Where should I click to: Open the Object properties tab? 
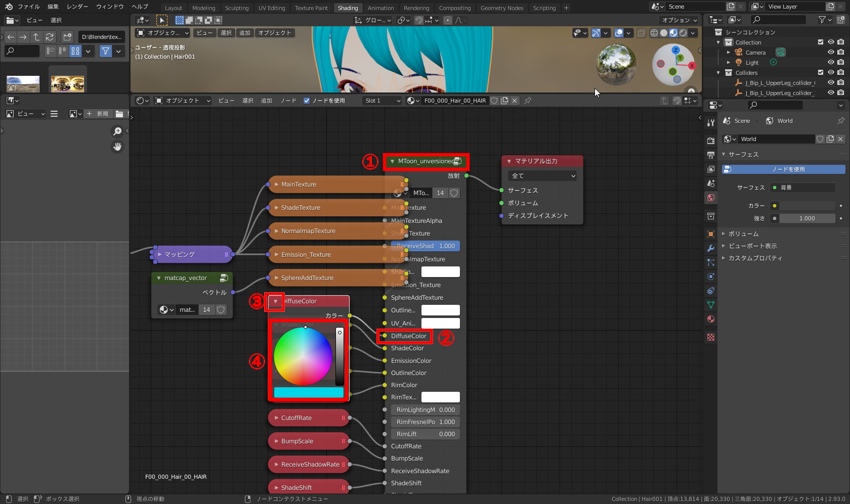coord(711,234)
